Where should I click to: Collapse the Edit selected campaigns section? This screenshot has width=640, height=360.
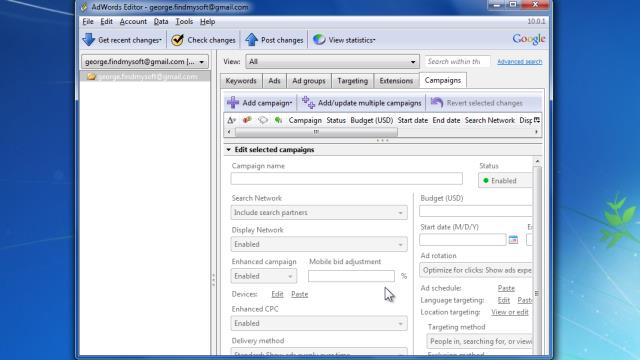click(229, 150)
